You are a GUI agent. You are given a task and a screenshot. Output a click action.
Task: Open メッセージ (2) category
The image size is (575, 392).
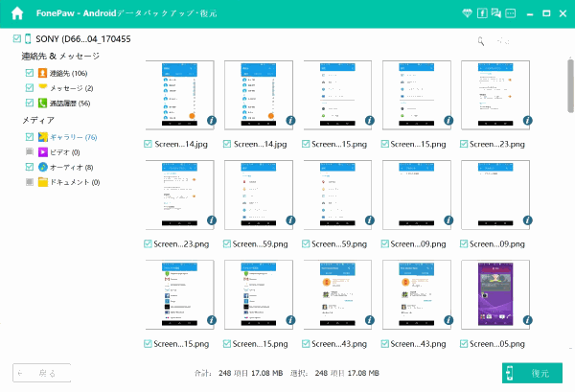coord(72,88)
